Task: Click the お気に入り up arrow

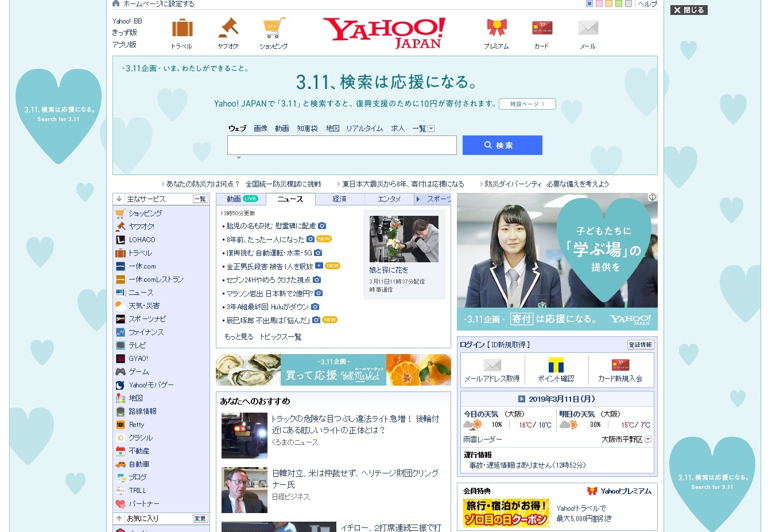Action: coord(119,518)
